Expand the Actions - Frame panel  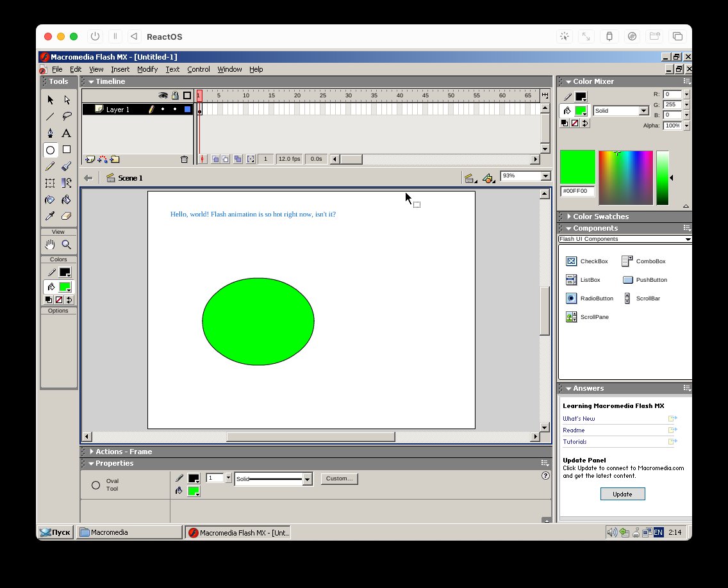tap(92, 452)
